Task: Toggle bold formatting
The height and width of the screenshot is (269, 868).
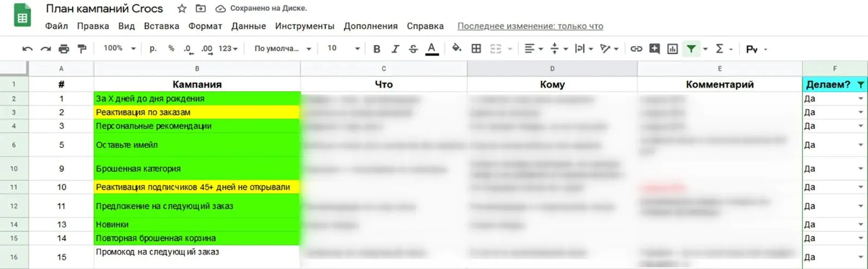Action: tap(377, 49)
